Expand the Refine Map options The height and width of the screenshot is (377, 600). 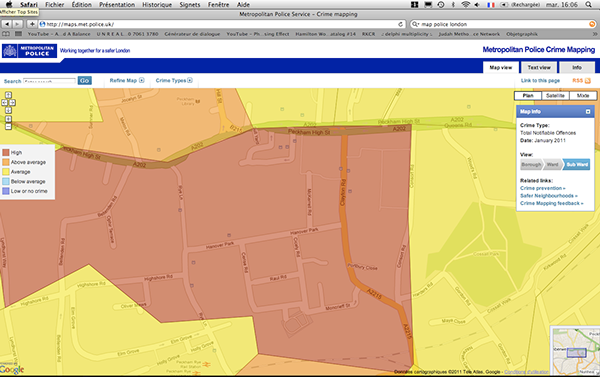(127, 80)
